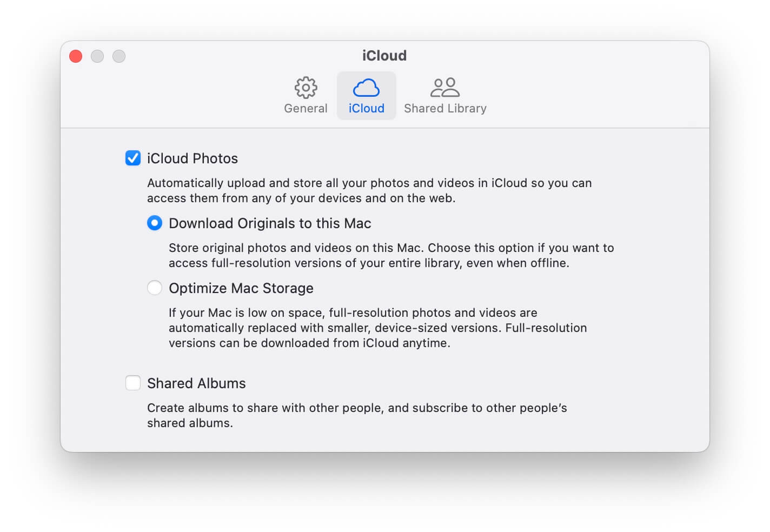This screenshot has width=770, height=532.
Task: Open the Shared Library people icon
Action: (x=445, y=88)
